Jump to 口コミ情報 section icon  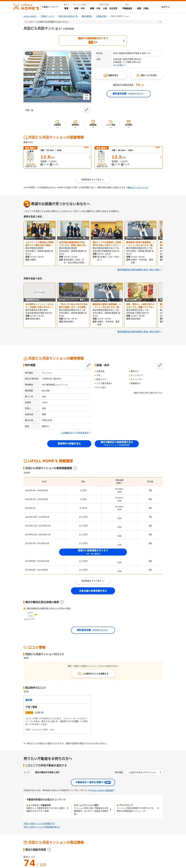[111, 124]
